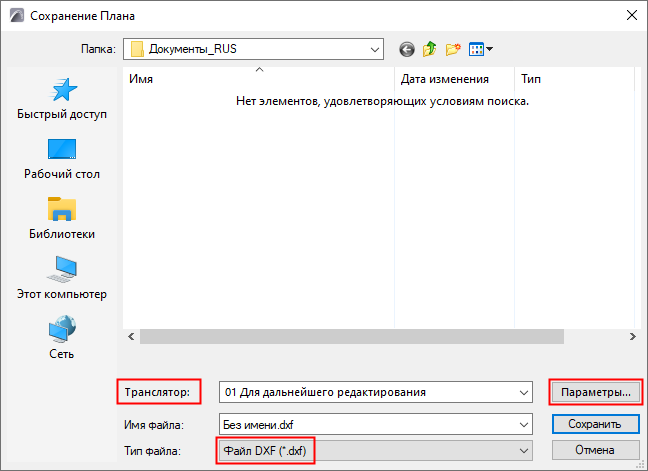Expand the Имя файла dropdown arrow

click(x=524, y=425)
